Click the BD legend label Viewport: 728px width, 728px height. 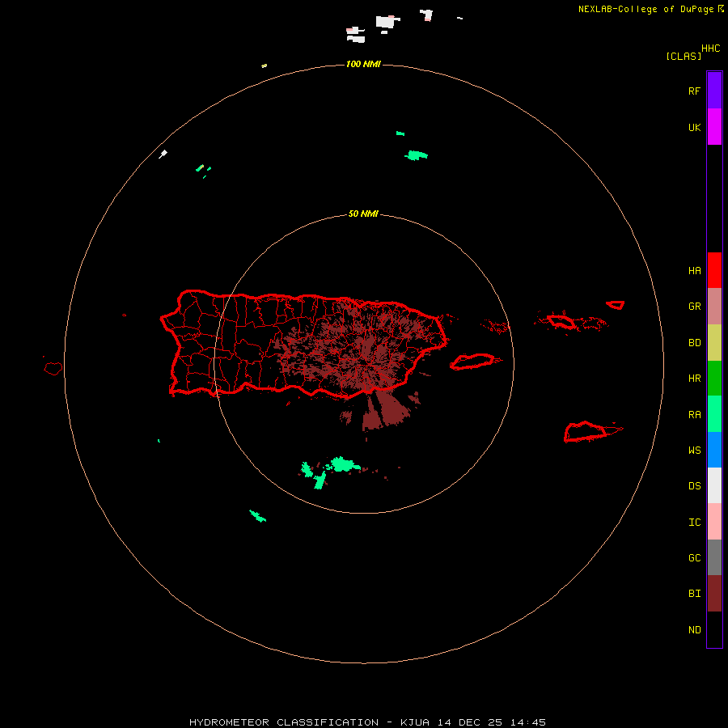(694, 343)
